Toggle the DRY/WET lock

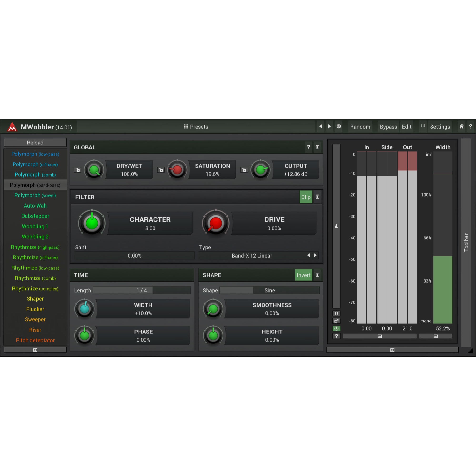click(78, 170)
